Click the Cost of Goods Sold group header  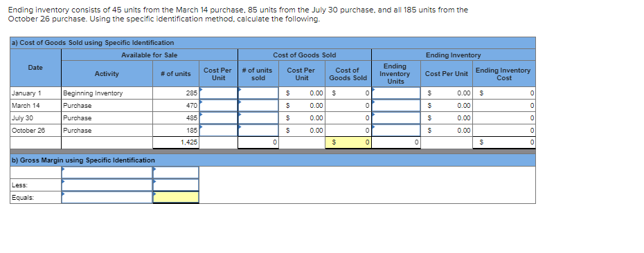coord(304,55)
